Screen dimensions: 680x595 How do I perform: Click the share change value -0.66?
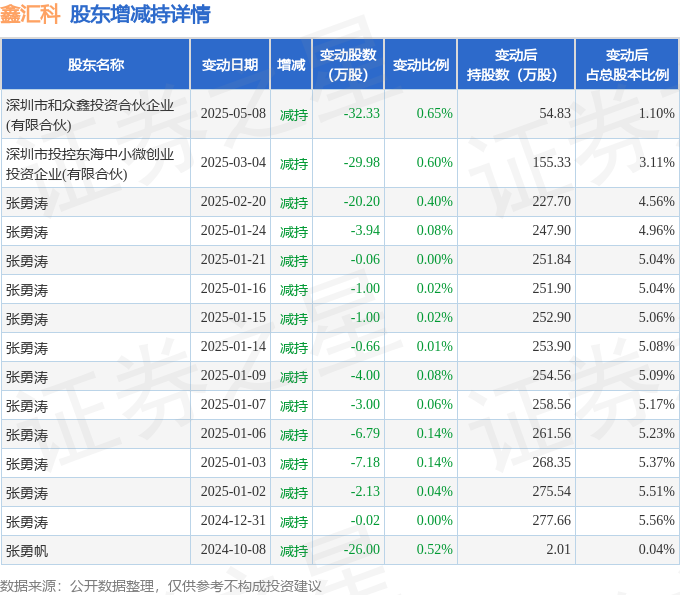point(365,347)
